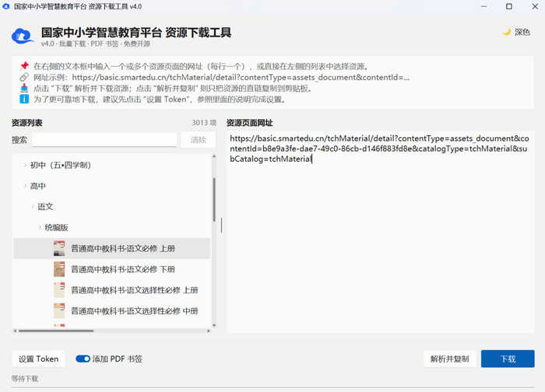
Task: Click left arrow of horizontal scrollbar
Action: point(15,331)
